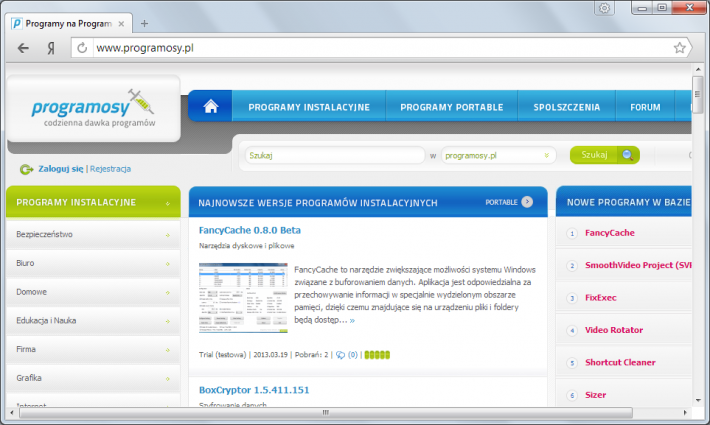
Task: Open browser settings gear icon
Action: 604,8
